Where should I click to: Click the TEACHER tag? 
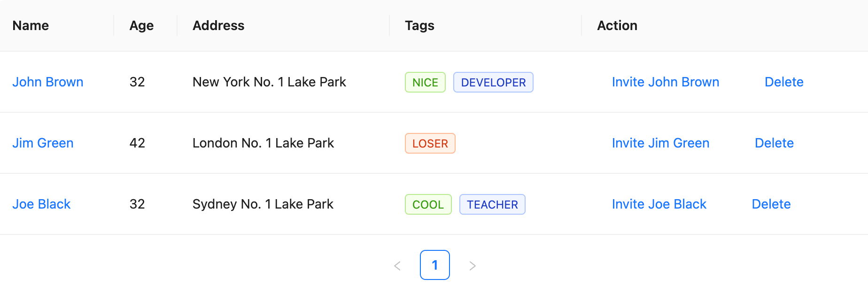tap(492, 204)
